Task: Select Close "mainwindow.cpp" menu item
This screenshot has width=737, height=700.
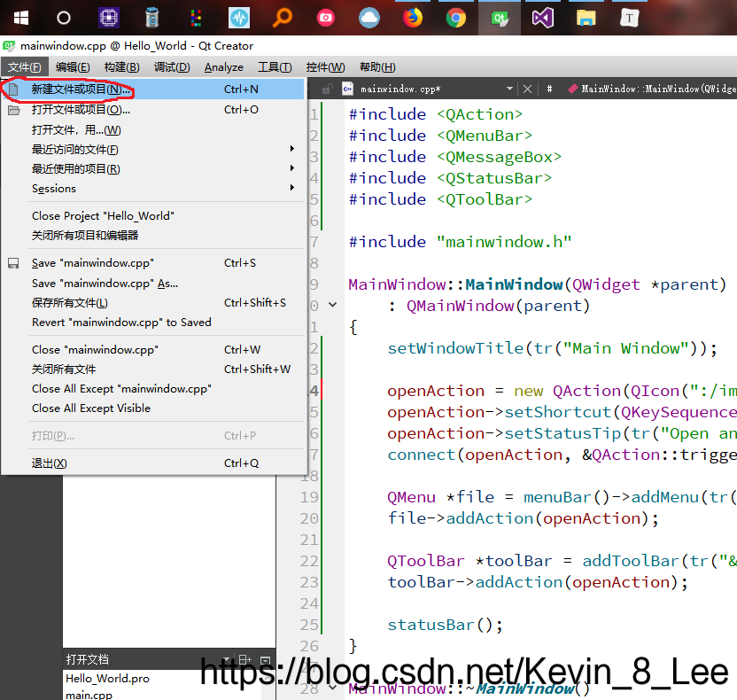Action: click(x=153, y=350)
